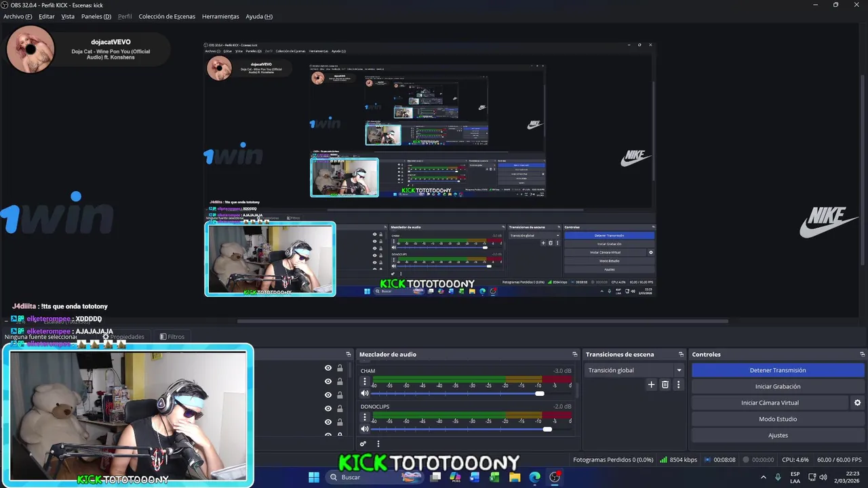Click Iniciar Cámara Virtual button
The image size is (868, 488).
point(770,403)
